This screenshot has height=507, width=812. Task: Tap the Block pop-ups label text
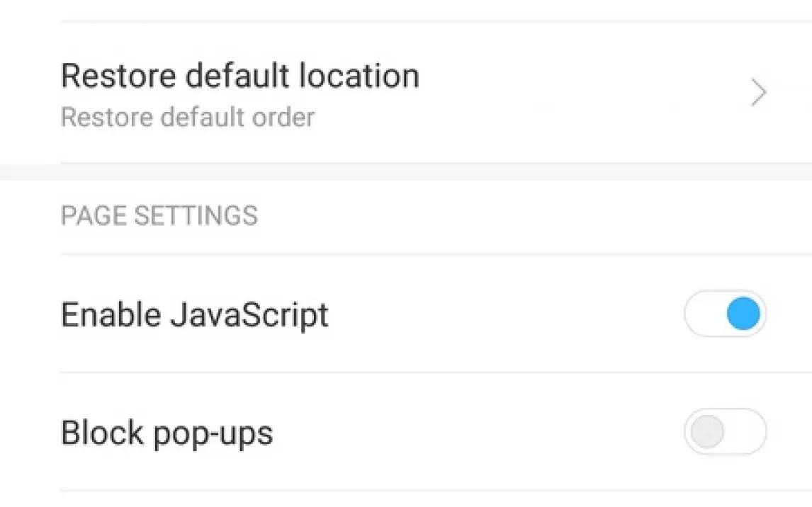tap(167, 433)
